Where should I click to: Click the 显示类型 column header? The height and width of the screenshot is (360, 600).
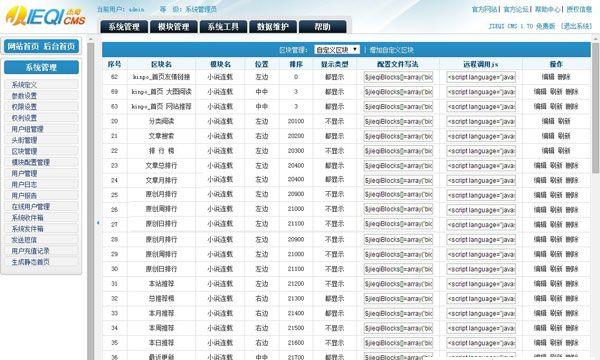[x=334, y=64]
